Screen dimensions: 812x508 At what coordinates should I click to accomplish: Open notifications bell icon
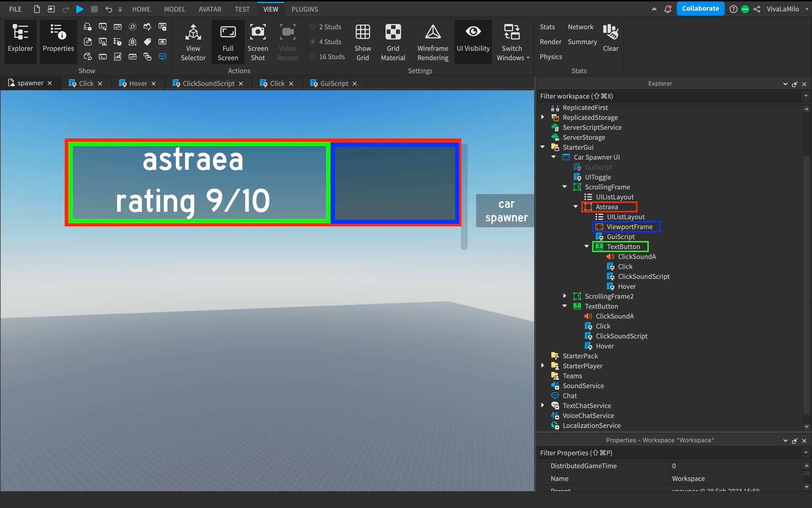coord(668,9)
